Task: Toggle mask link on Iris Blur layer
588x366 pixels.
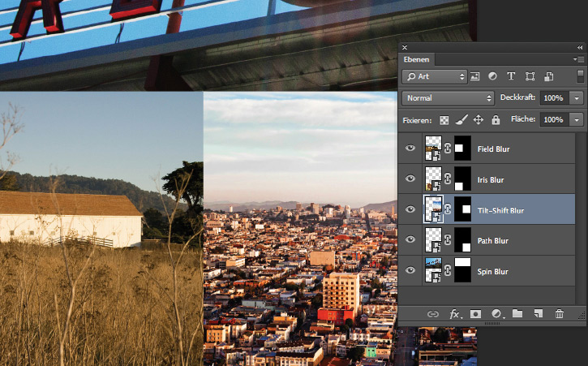Action: pos(448,179)
